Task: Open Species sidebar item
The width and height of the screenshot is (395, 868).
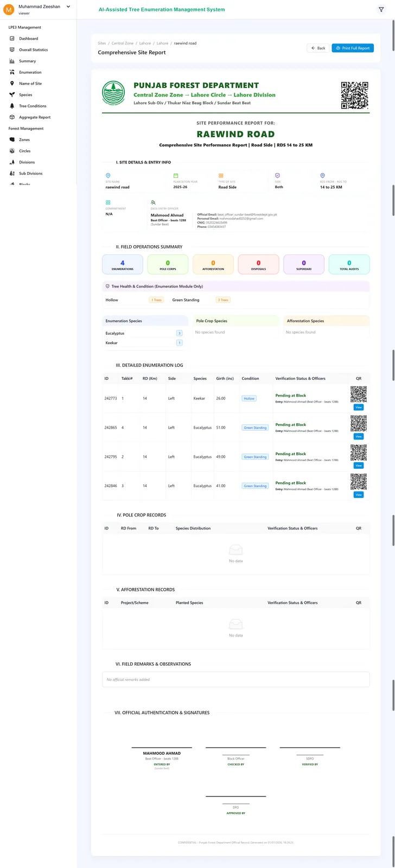Action: pos(26,95)
